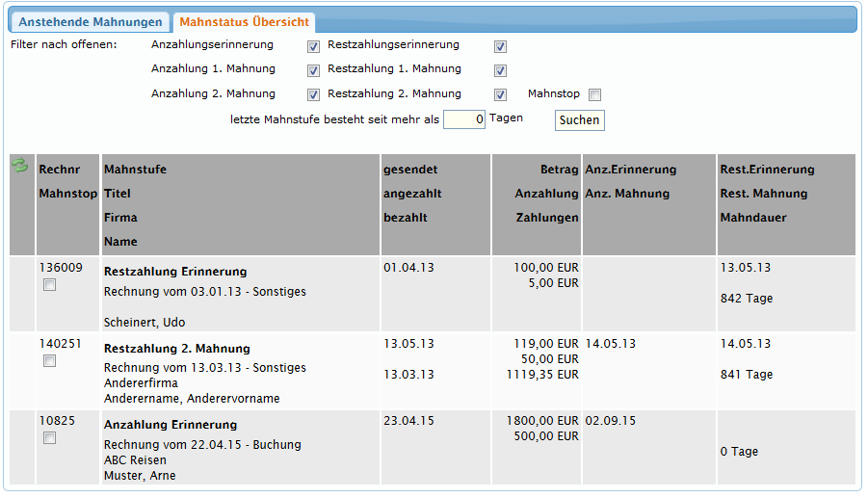Check Mahnstop box for invoice 140251
The width and height of the screenshot is (868, 498).
click(50, 361)
